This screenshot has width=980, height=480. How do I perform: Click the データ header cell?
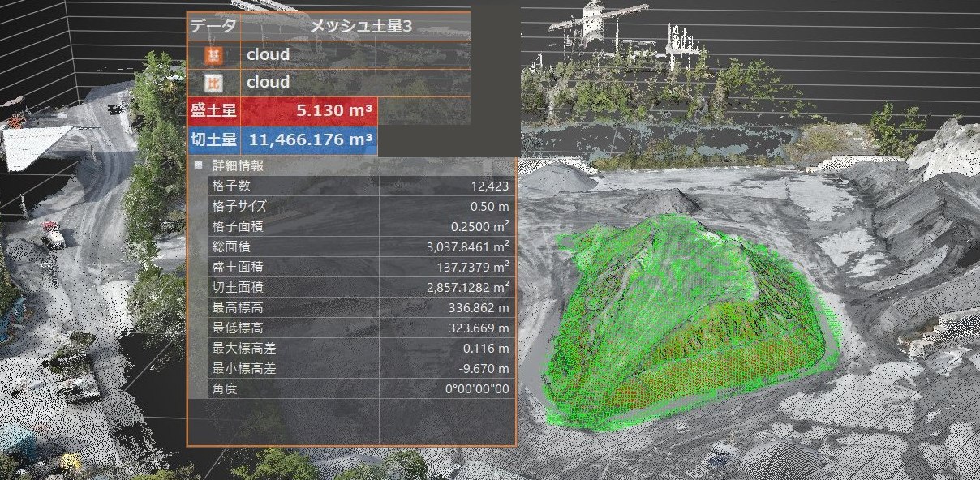click(214, 26)
